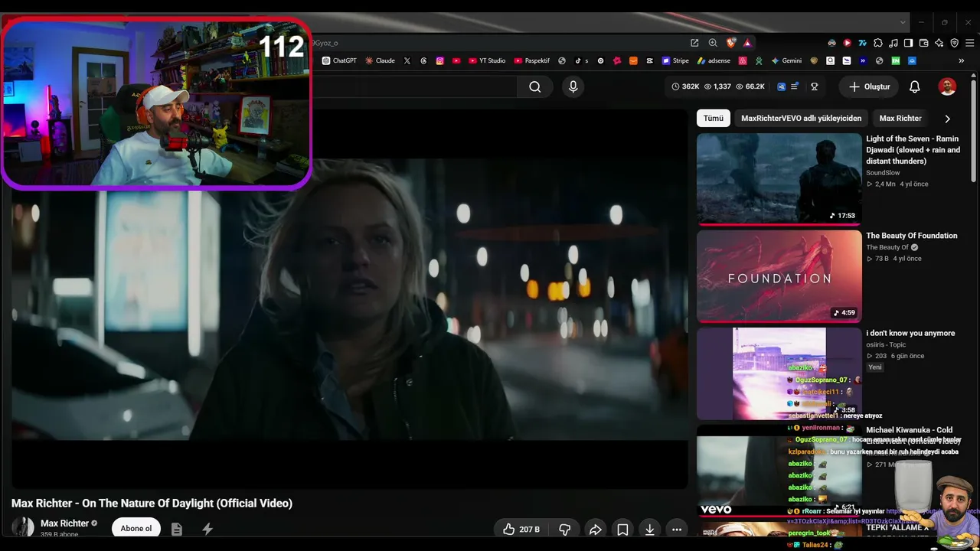The height and width of the screenshot is (551, 980).
Task: Select the Max Richter filter chip
Action: coord(900,119)
